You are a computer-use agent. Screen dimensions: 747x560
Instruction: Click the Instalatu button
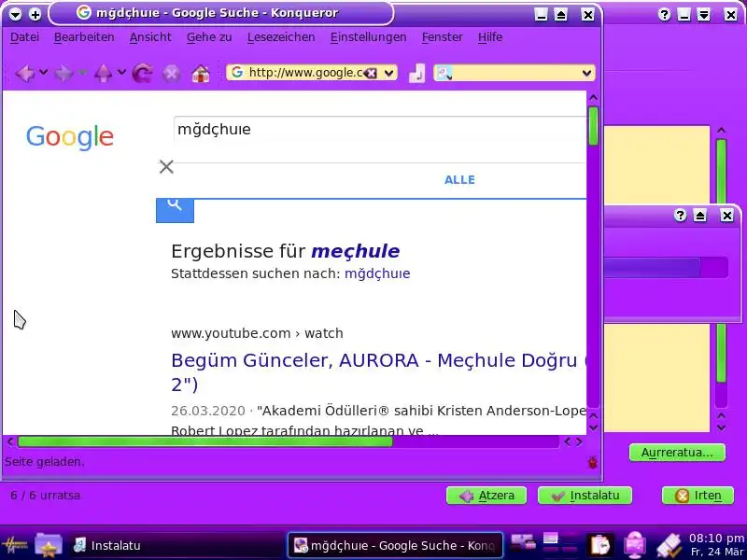tap(585, 496)
